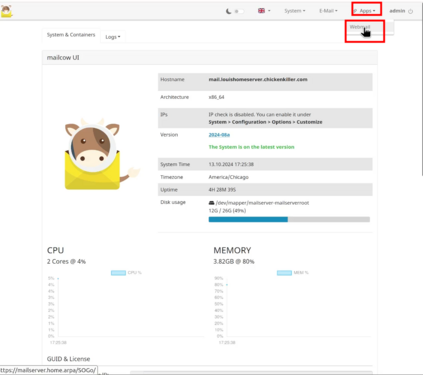423x375 pixels.
Task: Toggle the dark mode switch
Action: tap(239, 11)
